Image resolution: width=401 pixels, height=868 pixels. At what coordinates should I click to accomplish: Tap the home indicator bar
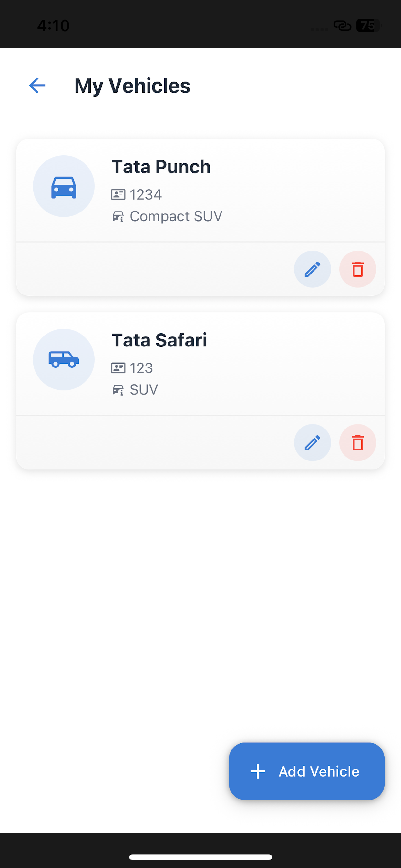[200, 857]
